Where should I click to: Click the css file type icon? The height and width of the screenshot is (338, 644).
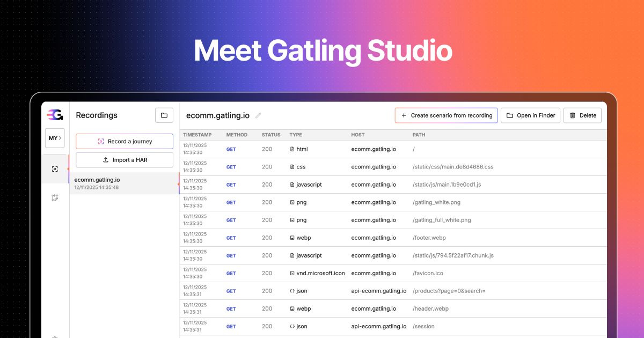[x=291, y=166]
